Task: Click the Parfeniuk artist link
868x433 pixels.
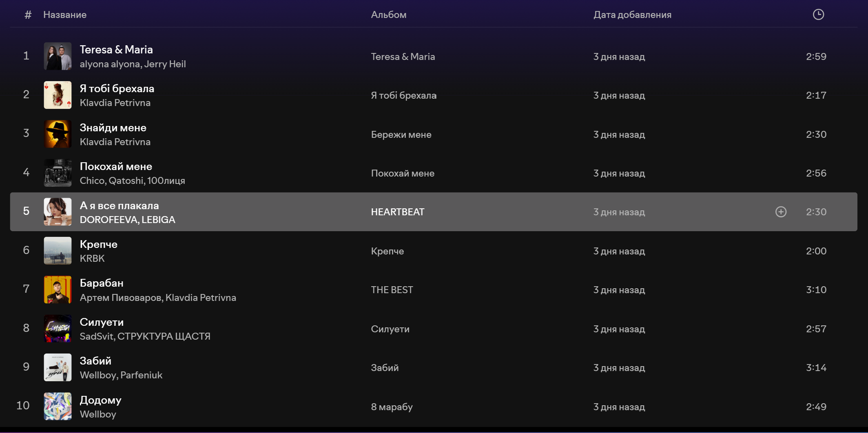Action: [141, 375]
